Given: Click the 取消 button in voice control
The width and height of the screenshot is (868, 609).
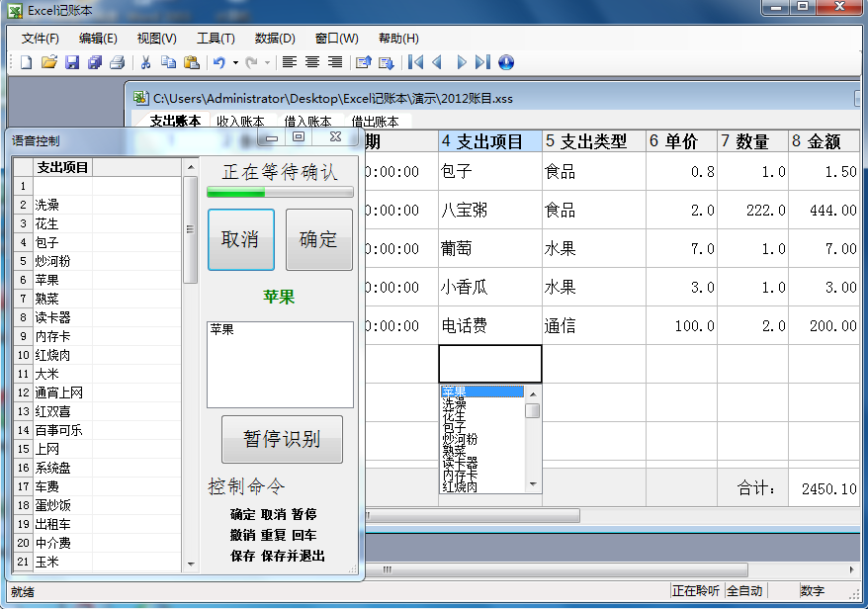Looking at the screenshot, I should (x=241, y=239).
